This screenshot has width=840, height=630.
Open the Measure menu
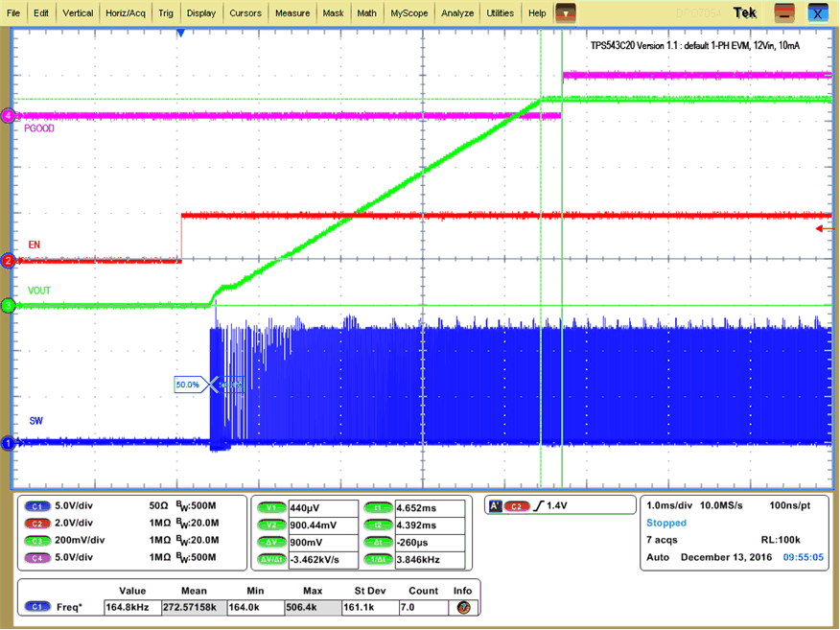[x=291, y=12]
